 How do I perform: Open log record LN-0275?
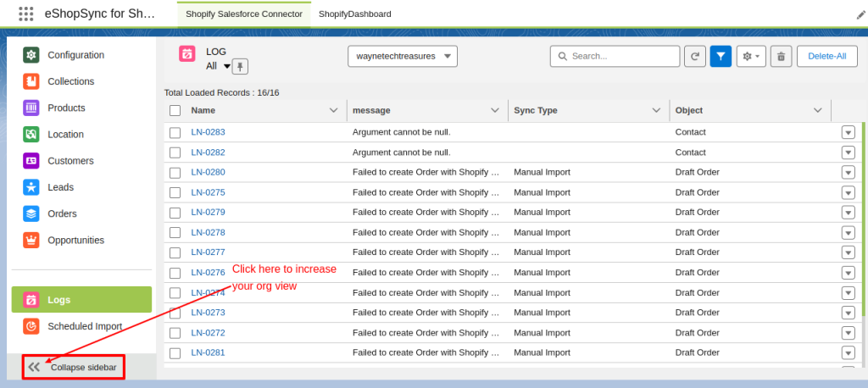point(209,192)
